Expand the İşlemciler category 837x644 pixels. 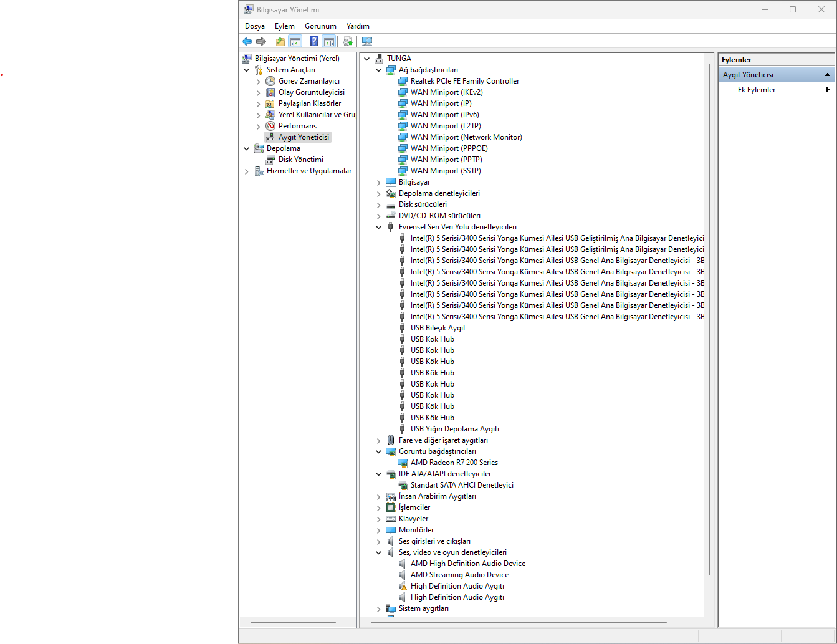click(378, 507)
